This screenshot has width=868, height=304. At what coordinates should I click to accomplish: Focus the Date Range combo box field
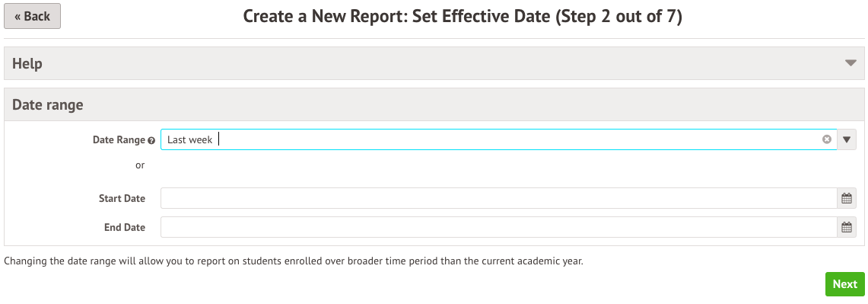tap(498, 139)
